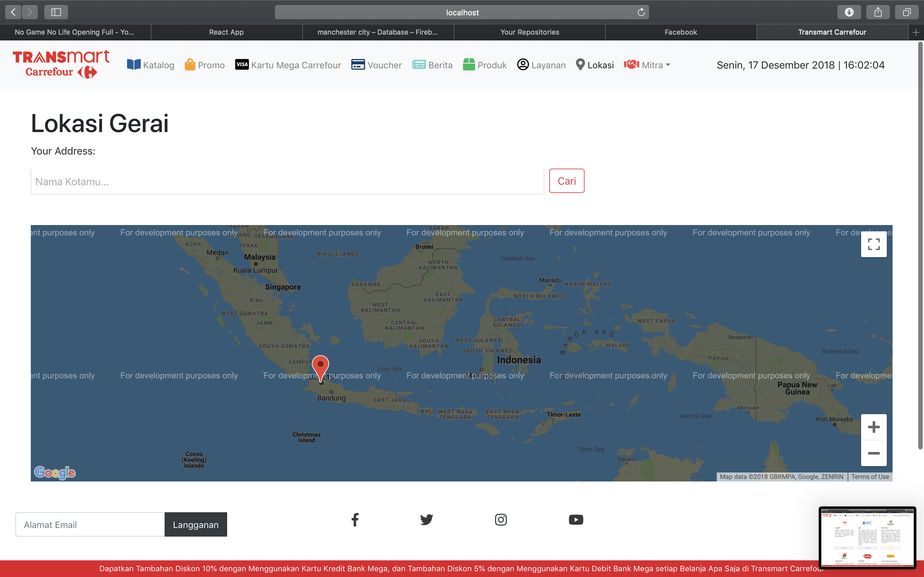Click the Transmart Carrefour logo

click(61, 64)
